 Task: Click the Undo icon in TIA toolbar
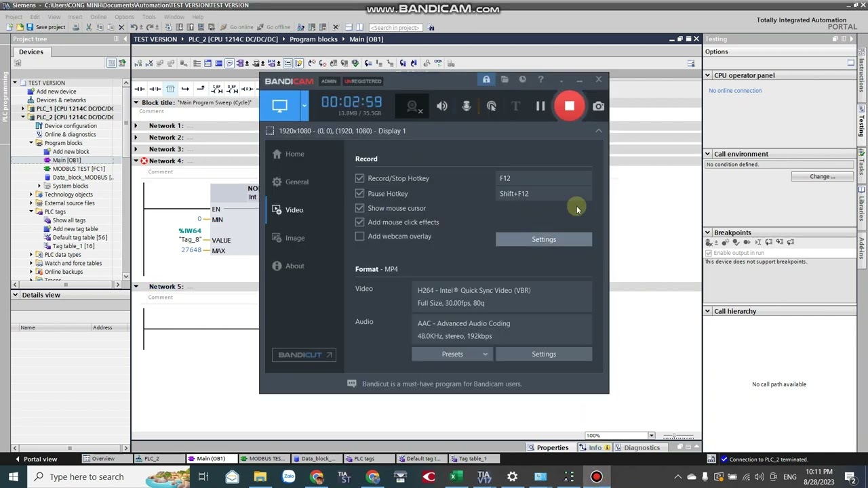(134, 27)
